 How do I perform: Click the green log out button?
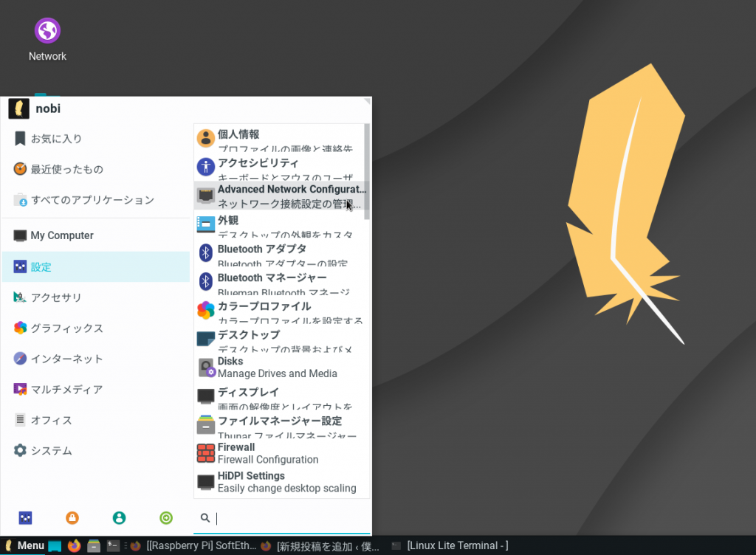[x=166, y=518]
